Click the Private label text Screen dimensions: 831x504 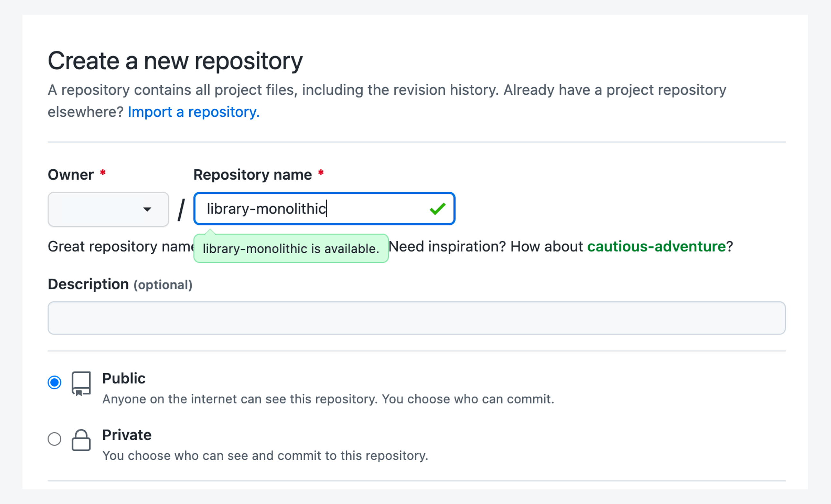[127, 435]
